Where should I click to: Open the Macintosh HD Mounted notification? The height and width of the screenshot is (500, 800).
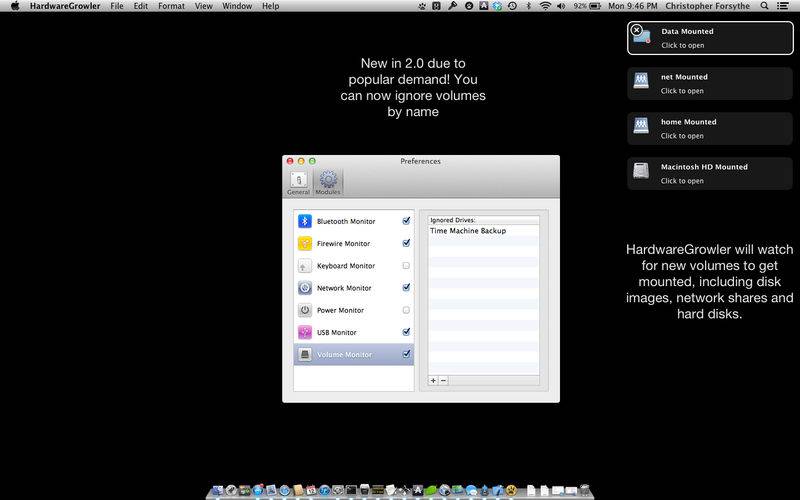tap(710, 173)
